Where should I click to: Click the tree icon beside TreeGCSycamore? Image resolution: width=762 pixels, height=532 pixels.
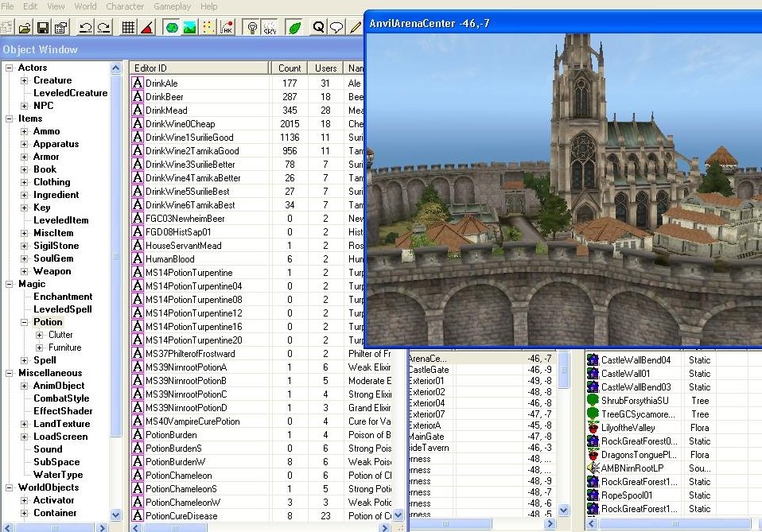tap(593, 414)
